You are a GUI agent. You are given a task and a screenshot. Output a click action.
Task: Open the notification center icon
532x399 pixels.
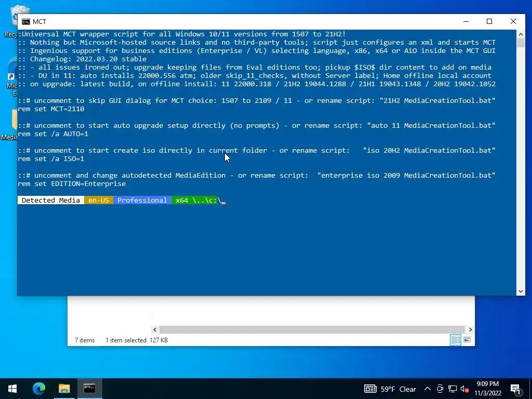click(516, 389)
